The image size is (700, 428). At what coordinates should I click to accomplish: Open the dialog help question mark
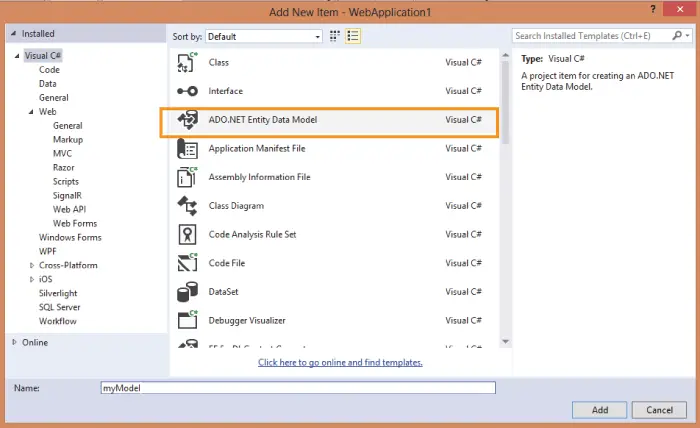pos(653,9)
